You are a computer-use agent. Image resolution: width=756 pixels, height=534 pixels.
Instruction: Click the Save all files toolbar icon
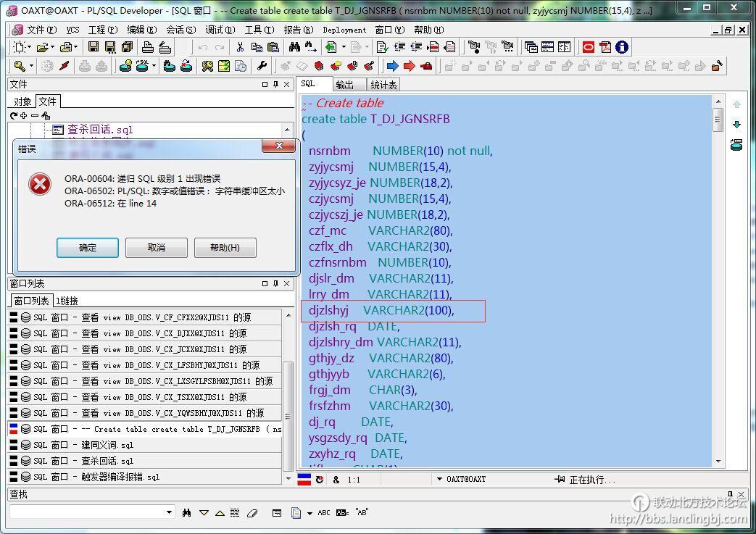coord(128,47)
